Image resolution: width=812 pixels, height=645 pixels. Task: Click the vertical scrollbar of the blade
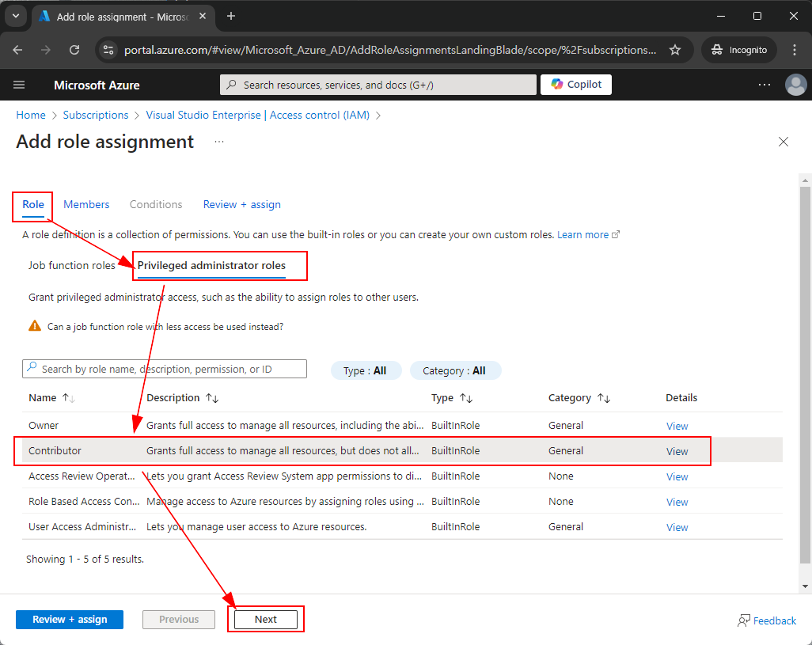coord(805,375)
